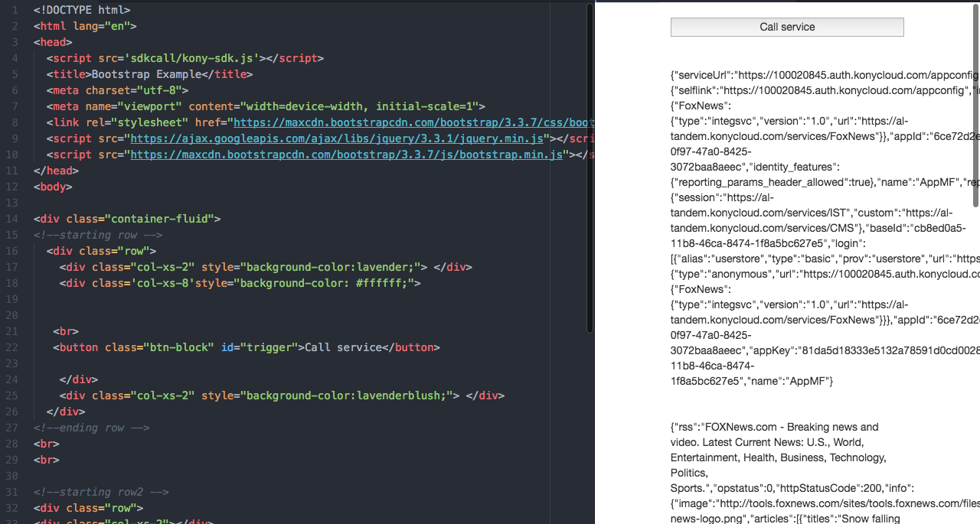Click line number 1 beside DOCTYPE
Viewport: 980px width, 524px height.
tap(16, 10)
